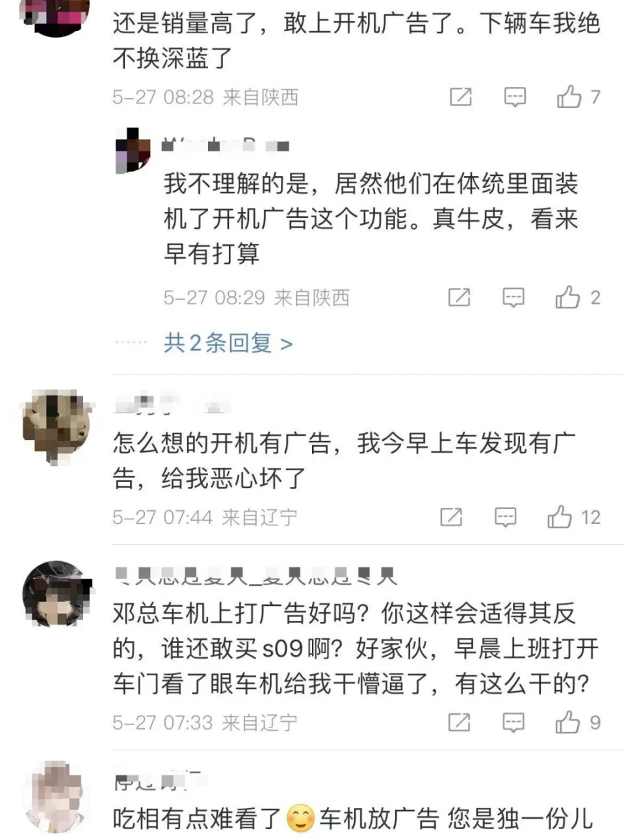The width and height of the screenshot is (624, 840).
Task: Open the comment icon on the 07:44 comment
Action: (504, 518)
